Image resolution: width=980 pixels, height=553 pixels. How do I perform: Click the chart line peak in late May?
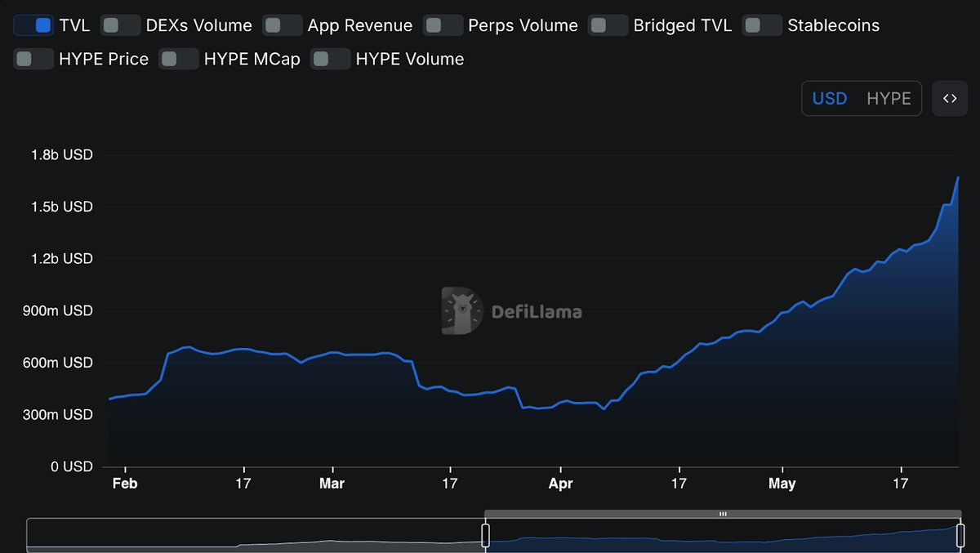click(957, 177)
